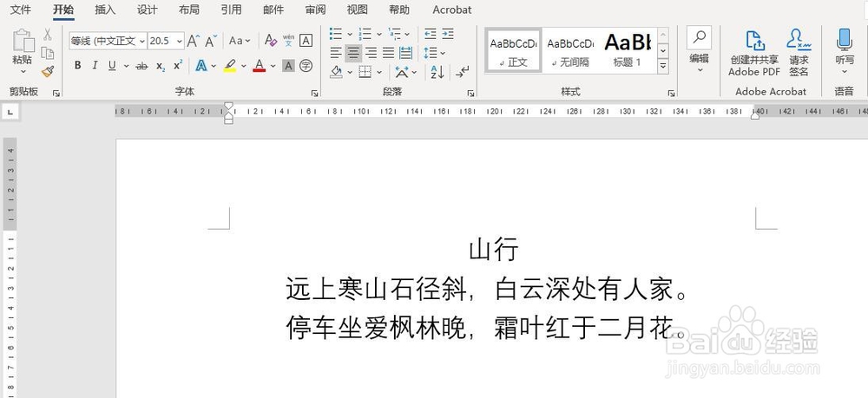Image resolution: width=868 pixels, height=398 pixels.
Task: Click the right indent marker on ruler
Action: point(755,115)
